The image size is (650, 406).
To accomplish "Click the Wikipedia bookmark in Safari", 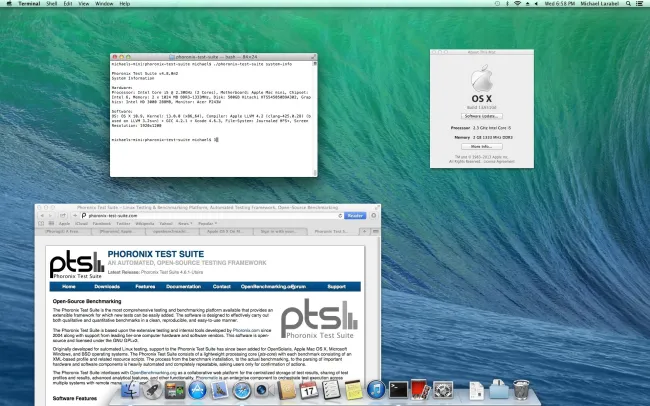I will tap(145, 224).
